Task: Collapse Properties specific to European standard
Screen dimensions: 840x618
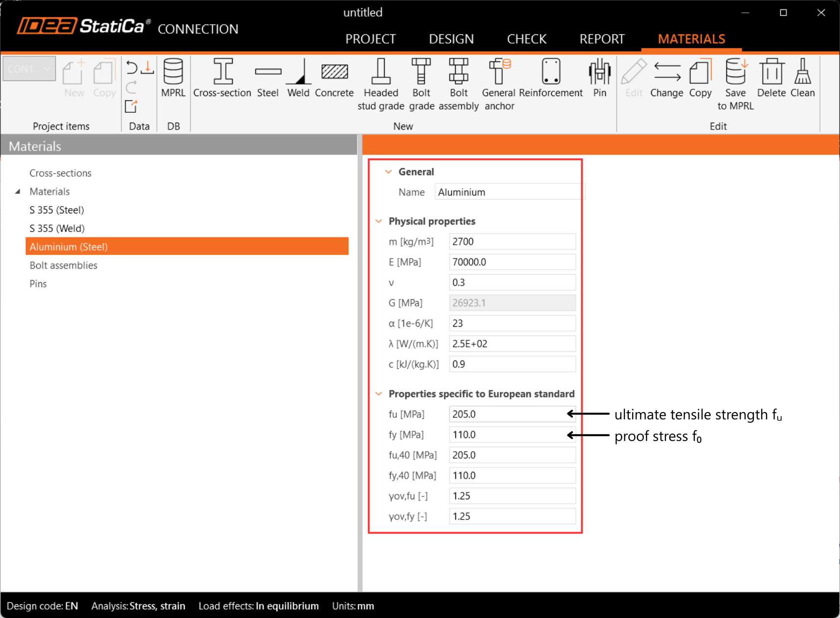Action: tap(379, 394)
